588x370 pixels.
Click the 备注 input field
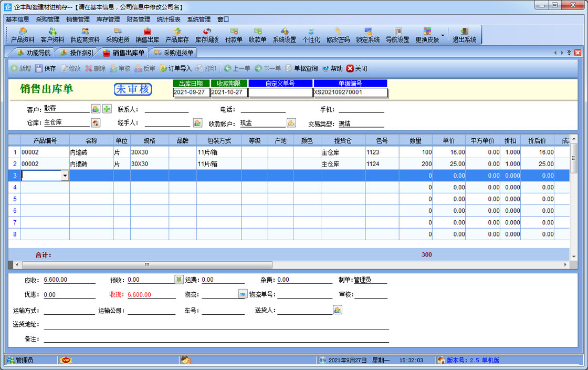pyautogui.click(x=216, y=339)
